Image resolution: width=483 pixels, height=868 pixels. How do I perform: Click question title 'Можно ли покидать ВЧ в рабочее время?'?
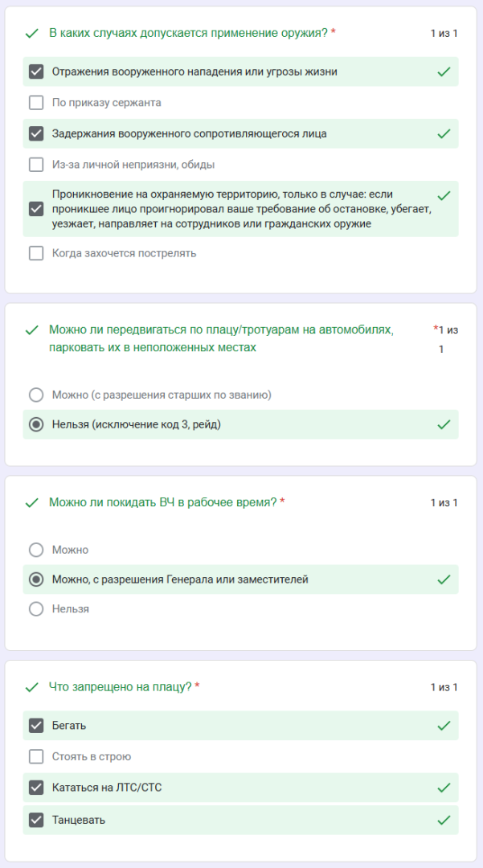pos(162,502)
